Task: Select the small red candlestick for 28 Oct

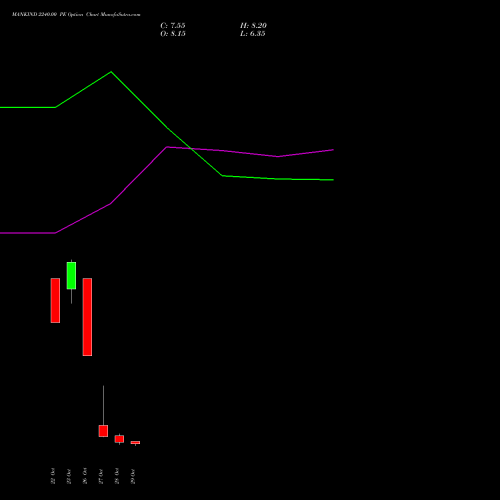Action: (119, 439)
